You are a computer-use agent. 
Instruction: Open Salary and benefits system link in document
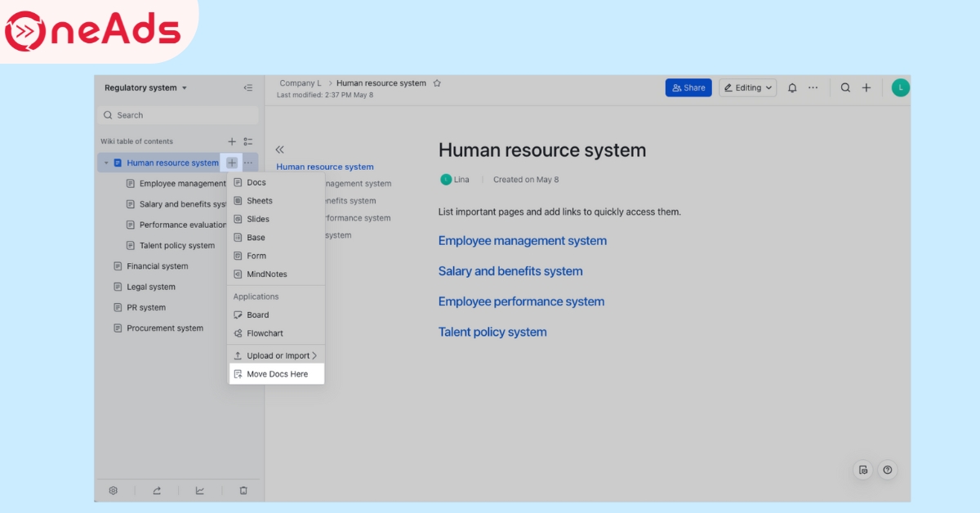[x=510, y=271]
